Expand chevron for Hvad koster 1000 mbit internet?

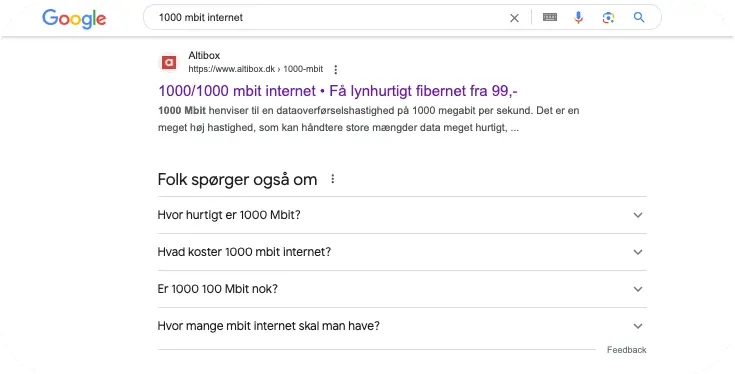click(638, 252)
